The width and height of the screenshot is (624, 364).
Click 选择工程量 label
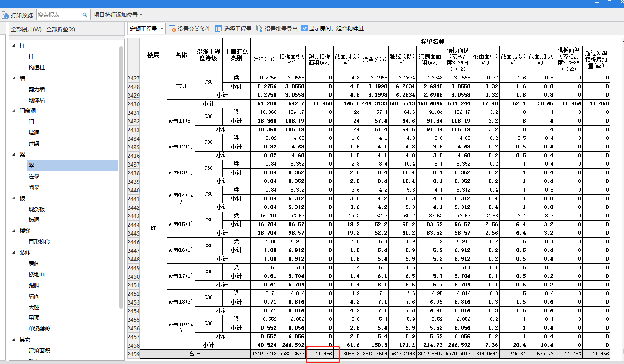coord(238,29)
